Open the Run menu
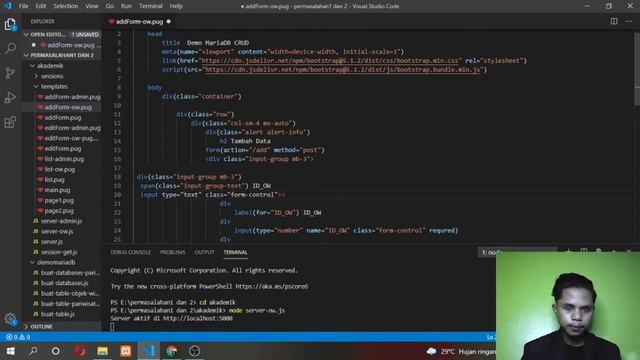The width and height of the screenshot is (640, 360). point(127,6)
